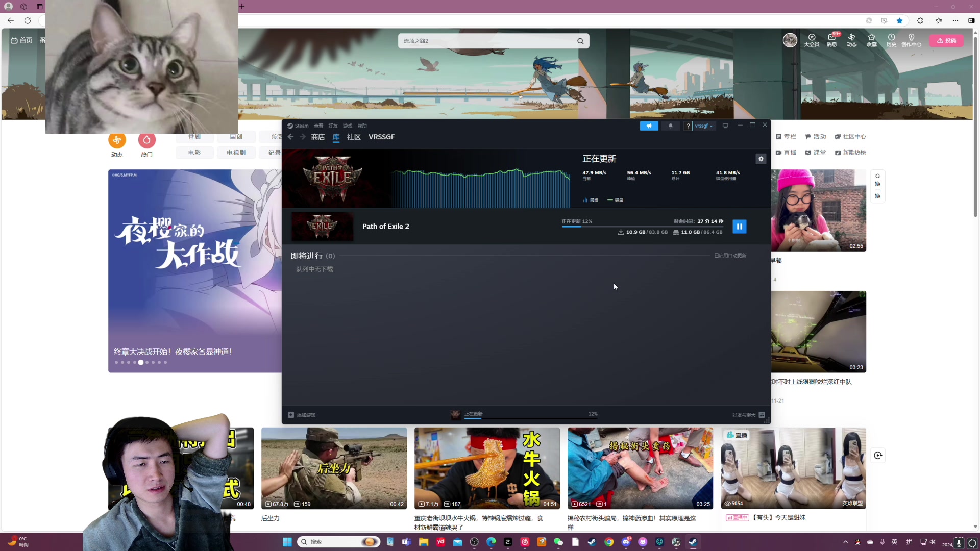The width and height of the screenshot is (980, 551).
Task: Open the Steam 社区 tab
Action: coord(354,137)
